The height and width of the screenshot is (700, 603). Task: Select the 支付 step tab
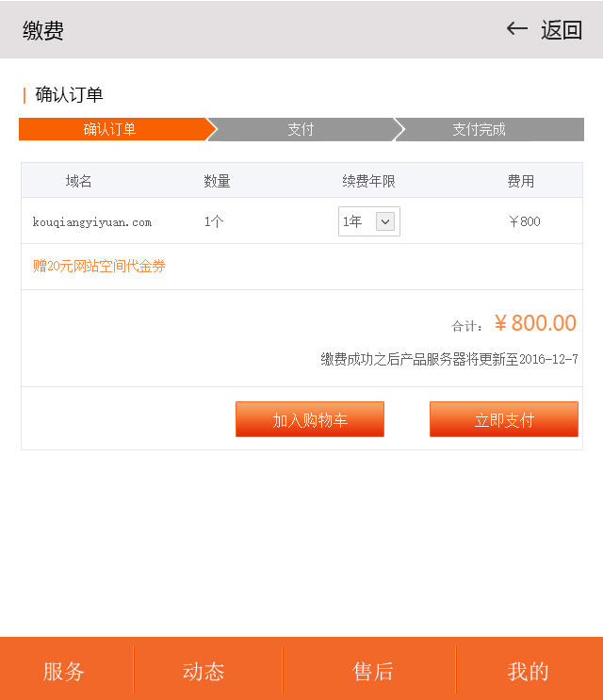[301, 129]
